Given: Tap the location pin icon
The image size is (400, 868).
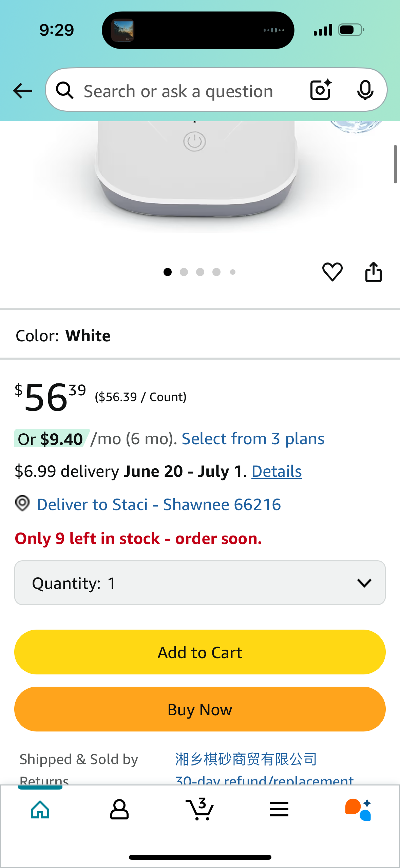Looking at the screenshot, I should pos(22,503).
